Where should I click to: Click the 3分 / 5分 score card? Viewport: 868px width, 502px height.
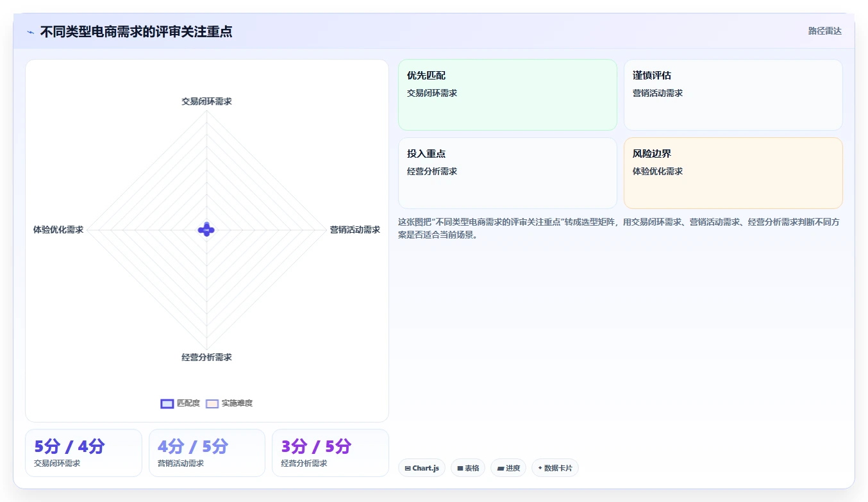click(x=331, y=453)
